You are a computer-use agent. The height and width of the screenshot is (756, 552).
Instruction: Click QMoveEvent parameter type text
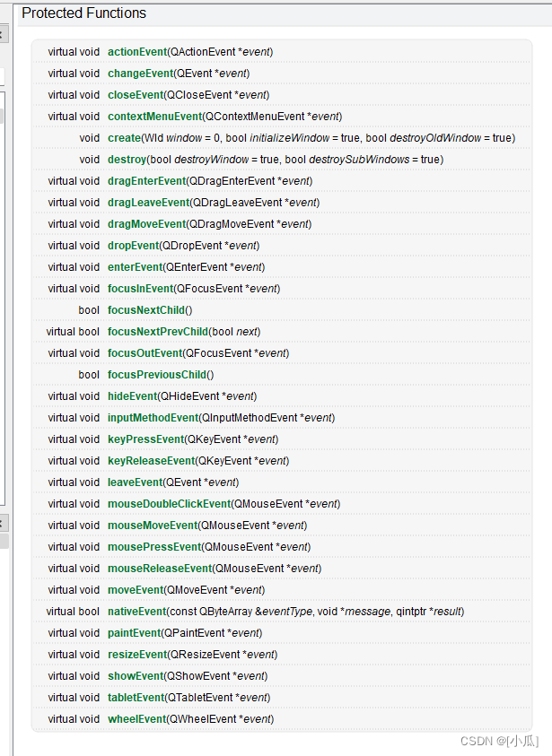click(197, 590)
